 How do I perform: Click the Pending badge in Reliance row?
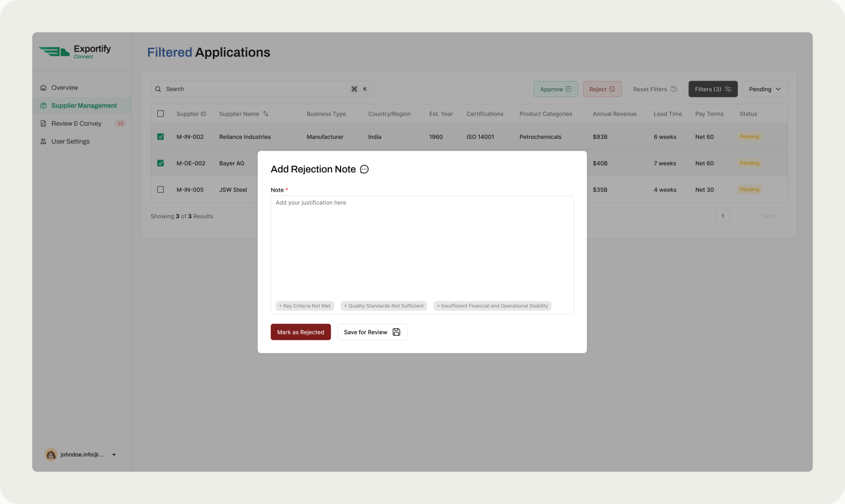(749, 137)
